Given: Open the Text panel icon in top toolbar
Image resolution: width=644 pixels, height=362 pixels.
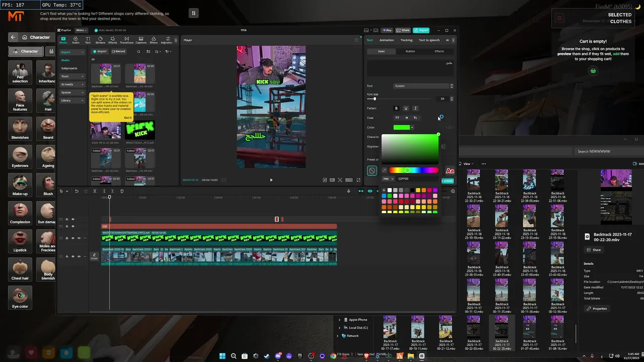Looking at the screenshot, I should point(88,40).
